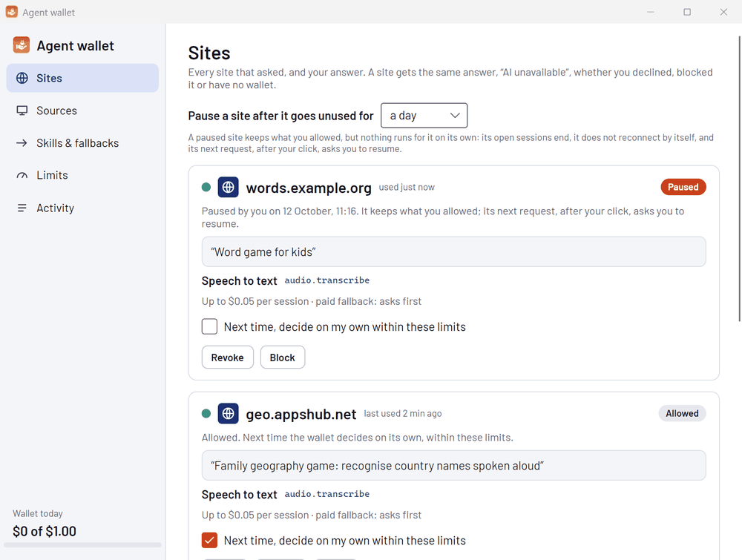Click the green status dot for words.example.org
Screen dimensions: 742x560
pyautogui.click(x=206, y=188)
